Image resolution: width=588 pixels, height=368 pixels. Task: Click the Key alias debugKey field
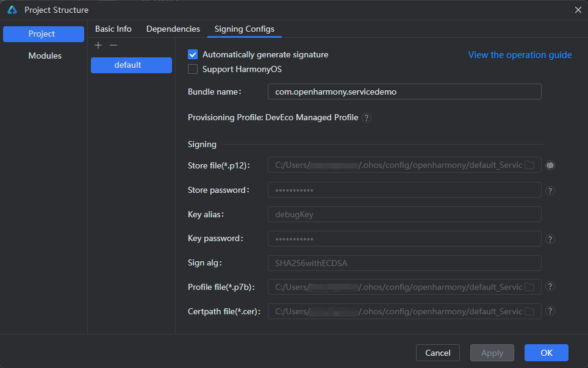coord(404,214)
